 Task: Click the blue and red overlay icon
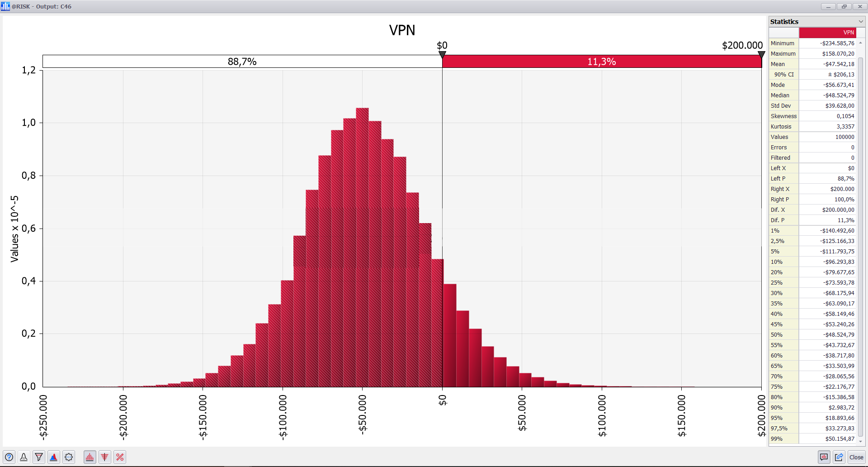point(54,457)
